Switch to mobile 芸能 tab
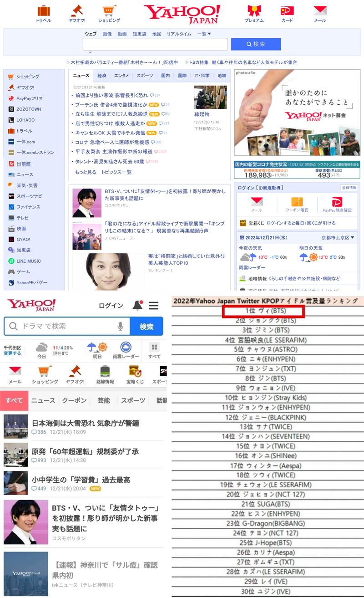The image size is (364, 598). click(x=104, y=400)
